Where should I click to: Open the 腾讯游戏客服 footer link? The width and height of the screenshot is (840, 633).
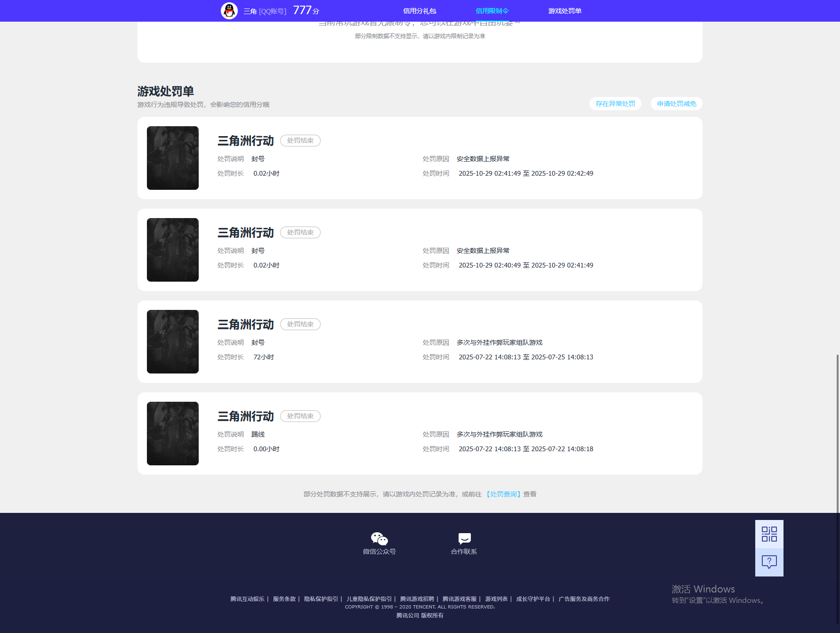460,599
